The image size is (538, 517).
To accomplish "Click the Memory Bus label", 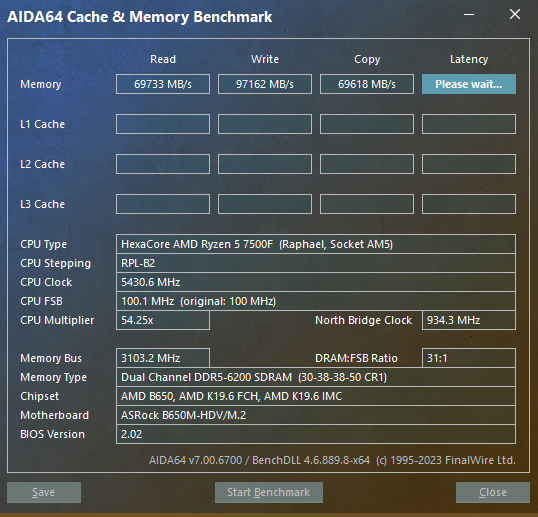I will (x=51, y=359).
